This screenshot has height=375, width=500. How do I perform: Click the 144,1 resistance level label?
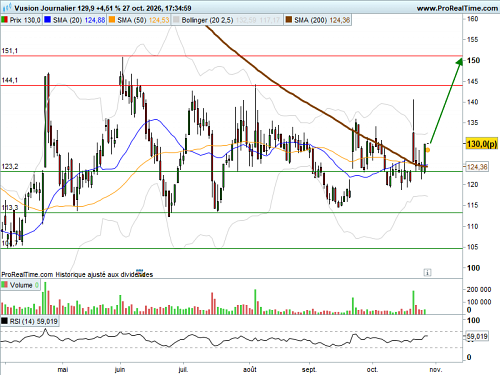pyautogui.click(x=10, y=80)
